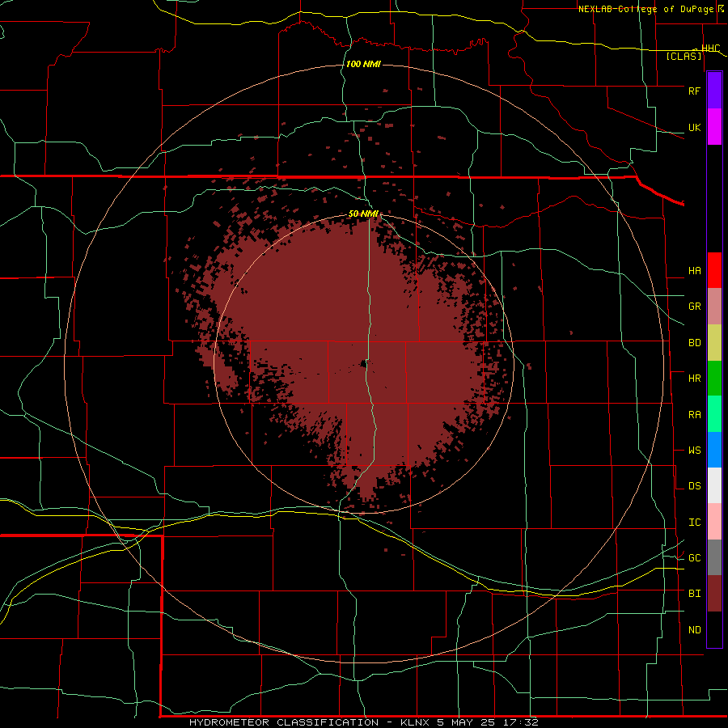Click the KLNX radar station identifier
Screen dimensions: 728x728
(x=415, y=722)
